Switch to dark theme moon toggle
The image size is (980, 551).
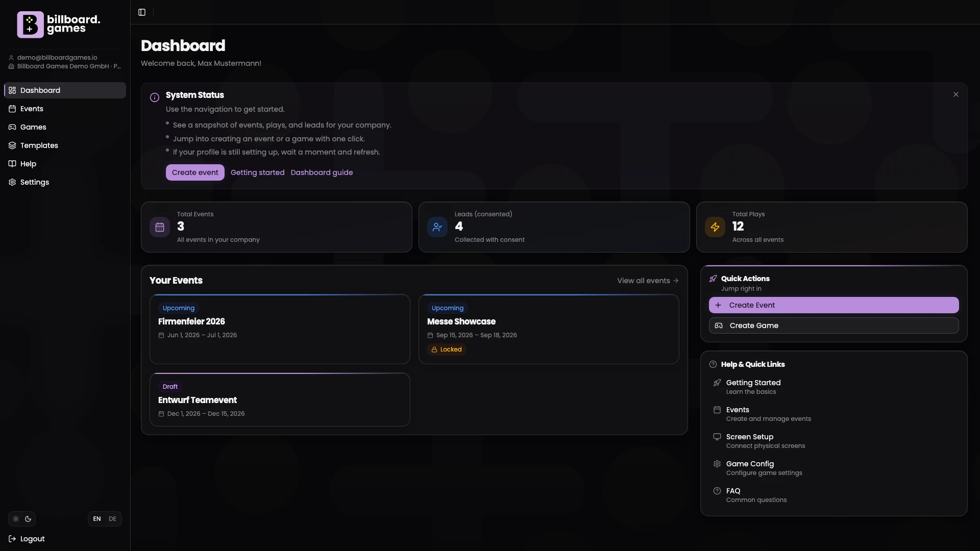coord(28,519)
